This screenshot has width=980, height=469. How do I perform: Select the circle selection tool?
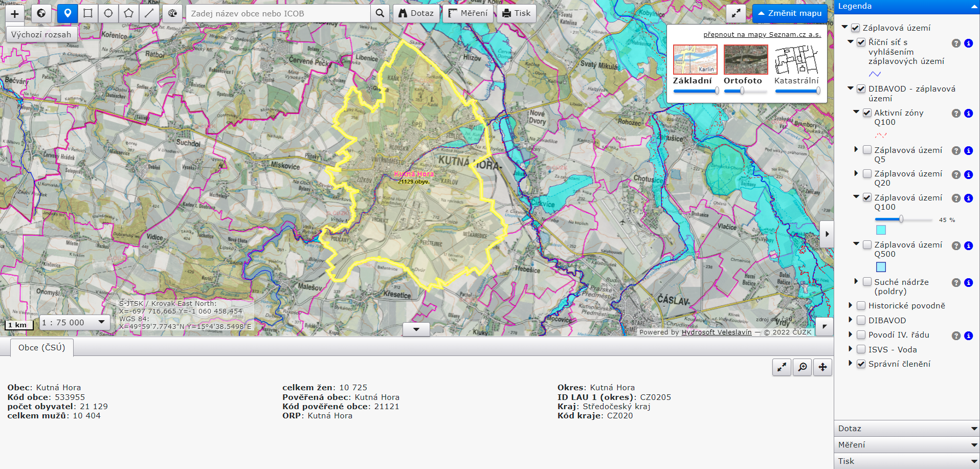click(x=108, y=13)
